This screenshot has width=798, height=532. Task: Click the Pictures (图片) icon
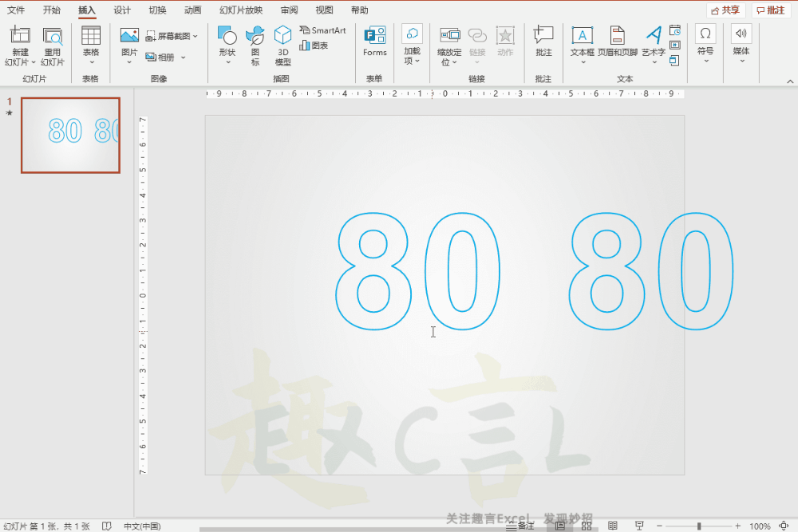coord(129,35)
